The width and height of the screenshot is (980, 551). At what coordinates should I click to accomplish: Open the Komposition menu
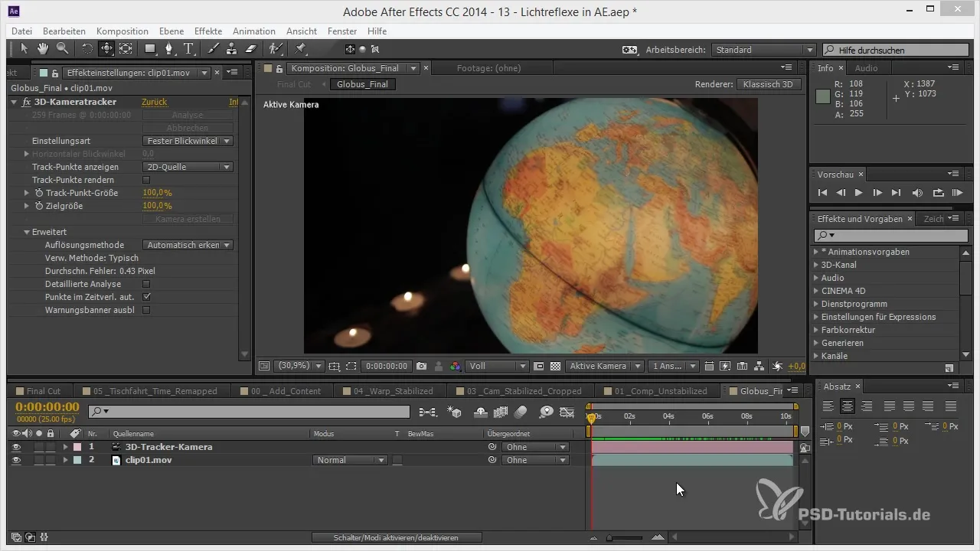click(x=122, y=31)
